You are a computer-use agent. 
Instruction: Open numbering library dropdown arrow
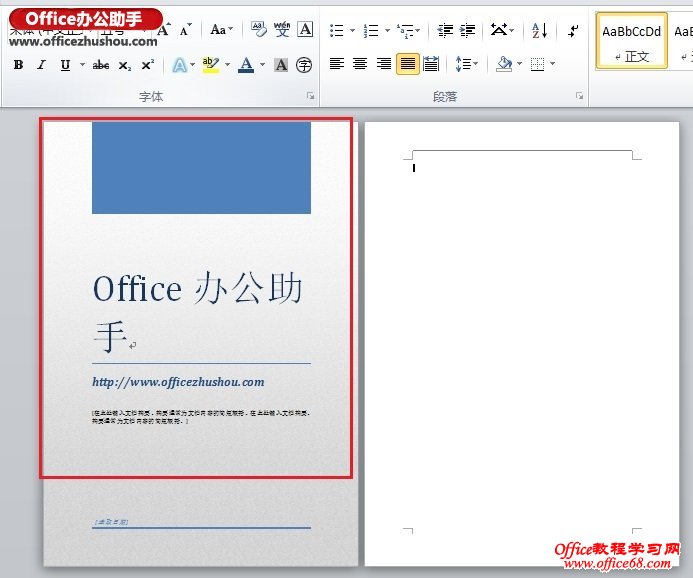tap(387, 30)
